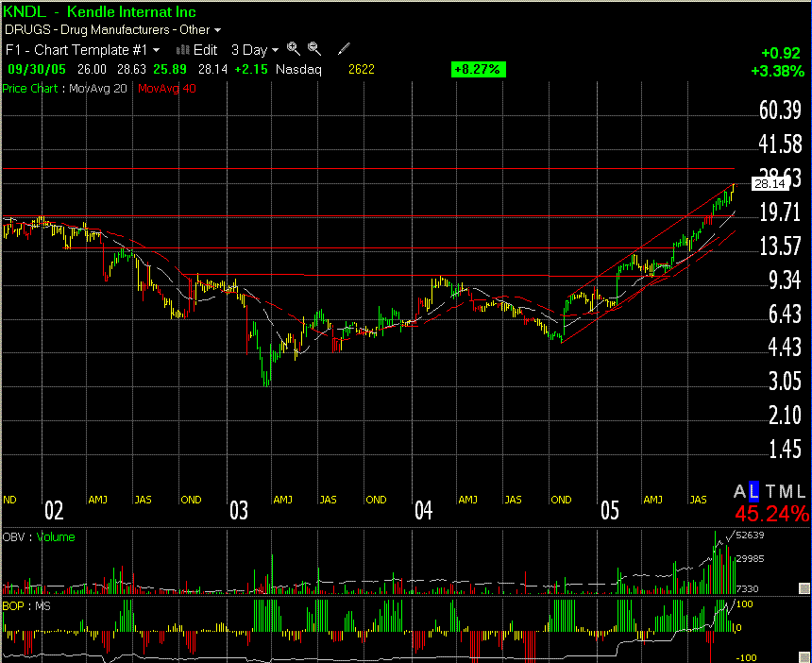The height and width of the screenshot is (663, 812).
Task: Click the MovAvg 20 indicator label
Action: (x=102, y=88)
